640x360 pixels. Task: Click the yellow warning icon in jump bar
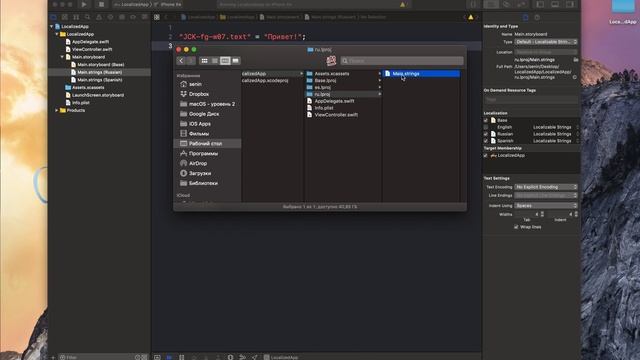pos(471,17)
